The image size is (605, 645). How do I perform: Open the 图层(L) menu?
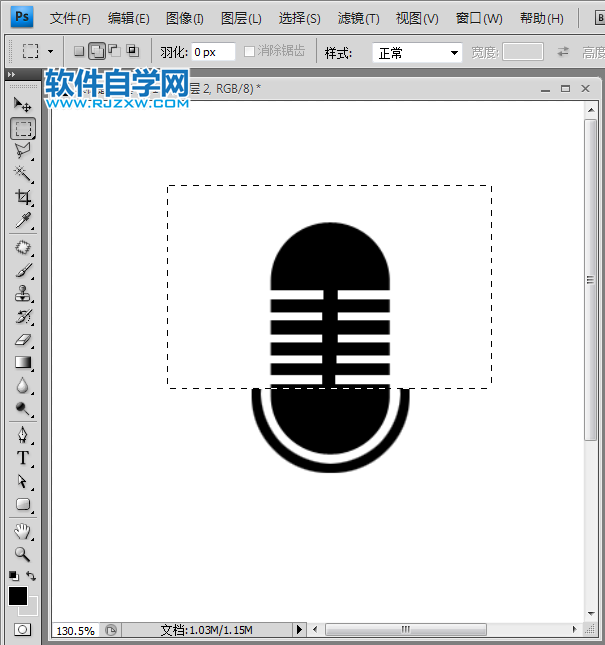[x=241, y=18]
